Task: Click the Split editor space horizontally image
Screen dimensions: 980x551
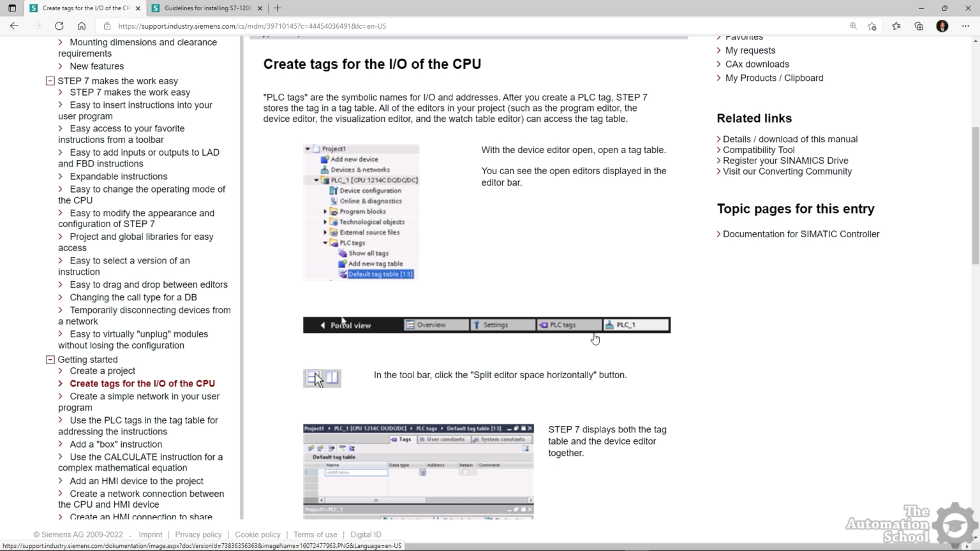Action: coord(322,378)
